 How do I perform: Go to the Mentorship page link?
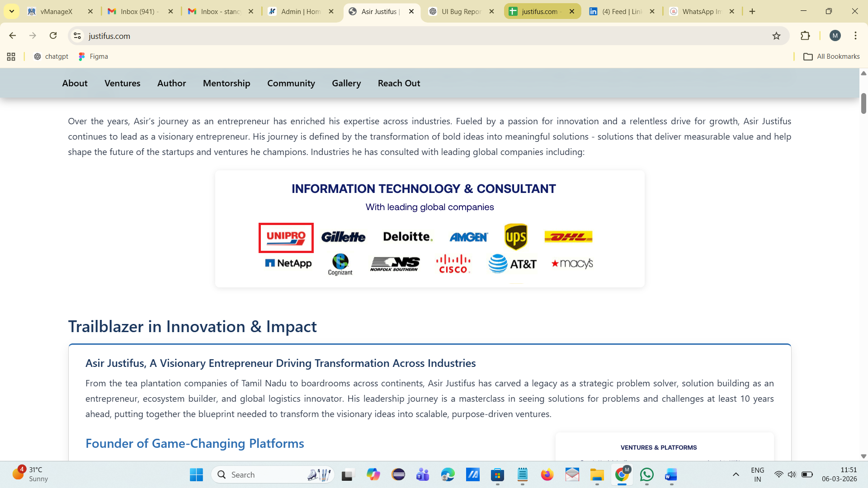click(x=226, y=83)
